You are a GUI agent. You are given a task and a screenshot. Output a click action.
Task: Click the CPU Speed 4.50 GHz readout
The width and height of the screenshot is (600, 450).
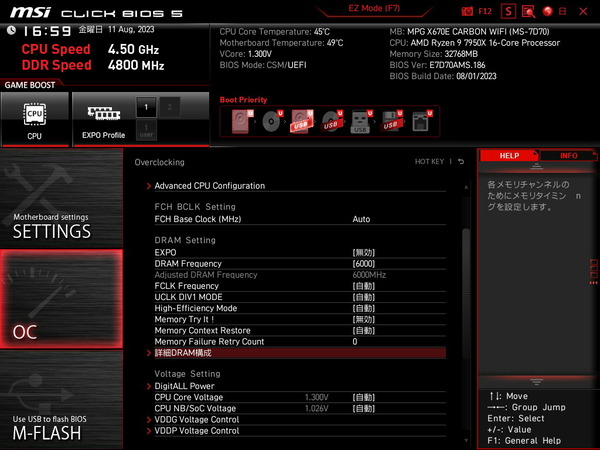point(90,49)
